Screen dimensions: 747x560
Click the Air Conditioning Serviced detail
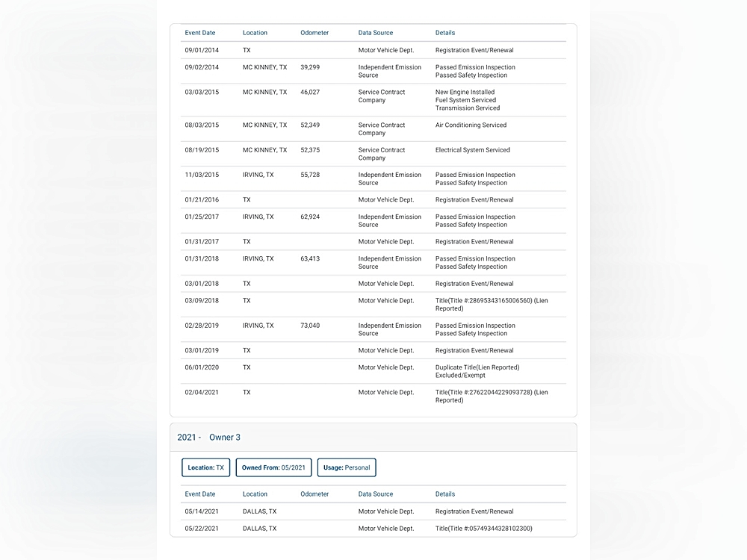(471, 125)
